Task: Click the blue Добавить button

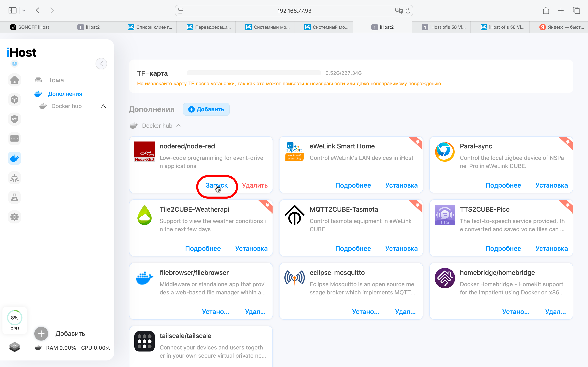Action: pyautogui.click(x=206, y=109)
